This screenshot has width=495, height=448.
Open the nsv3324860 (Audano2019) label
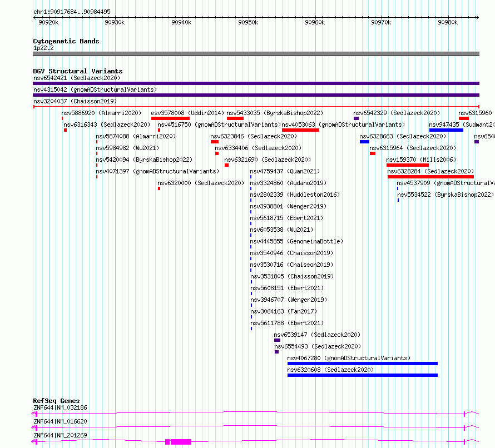[x=288, y=183]
